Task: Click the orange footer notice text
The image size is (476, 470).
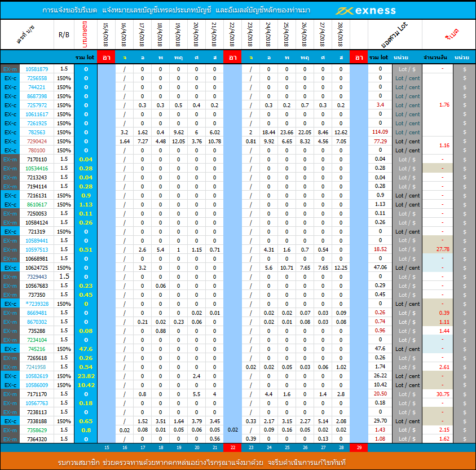Action: coord(201,463)
